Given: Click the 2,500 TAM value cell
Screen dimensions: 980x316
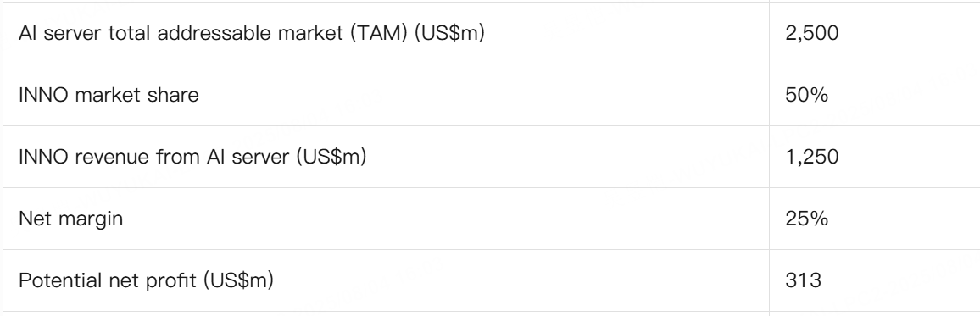Looking at the screenshot, I should pyautogui.click(x=874, y=33).
